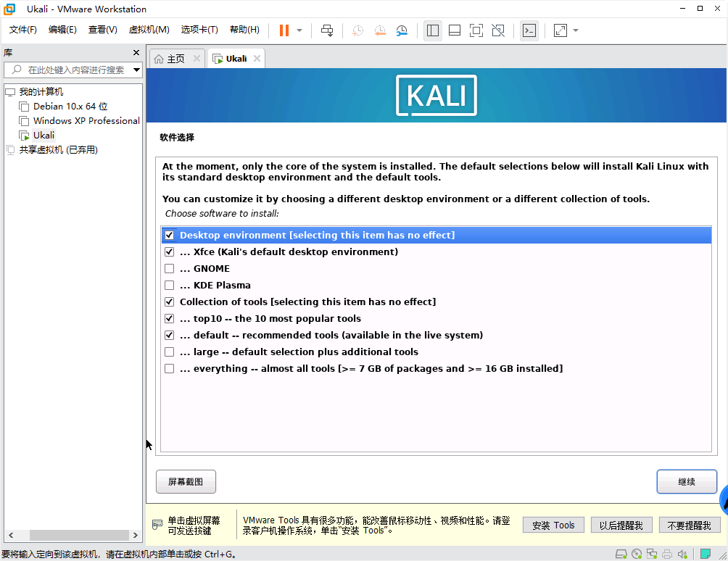Viewport: 728px width, 561px height.
Task: Pause the virtual machine with the pause icon
Action: (284, 30)
